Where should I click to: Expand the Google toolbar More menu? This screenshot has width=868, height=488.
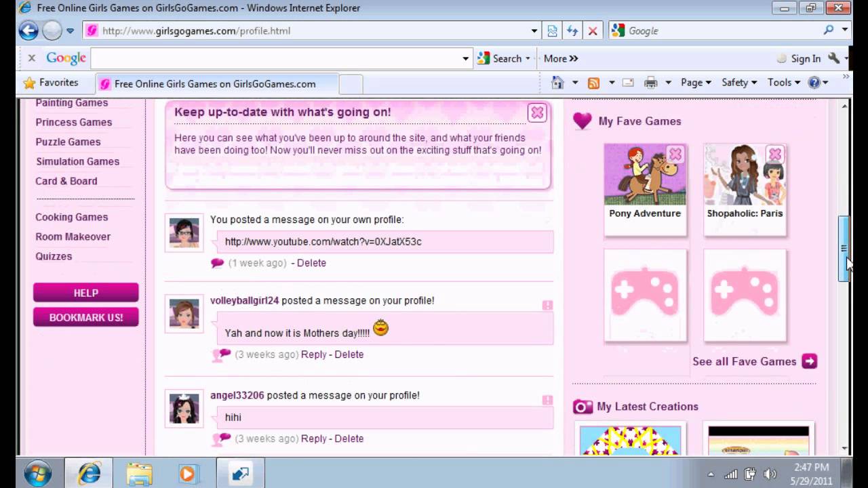pyautogui.click(x=561, y=58)
